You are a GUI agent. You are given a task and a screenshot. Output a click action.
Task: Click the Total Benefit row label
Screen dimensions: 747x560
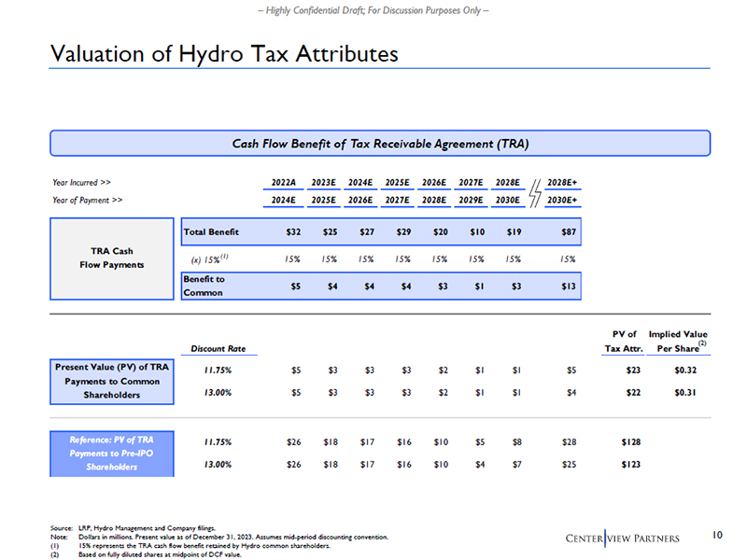[212, 231]
